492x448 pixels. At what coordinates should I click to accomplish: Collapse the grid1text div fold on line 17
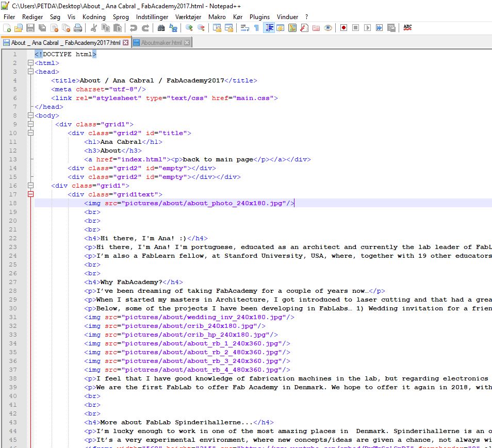click(30, 194)
